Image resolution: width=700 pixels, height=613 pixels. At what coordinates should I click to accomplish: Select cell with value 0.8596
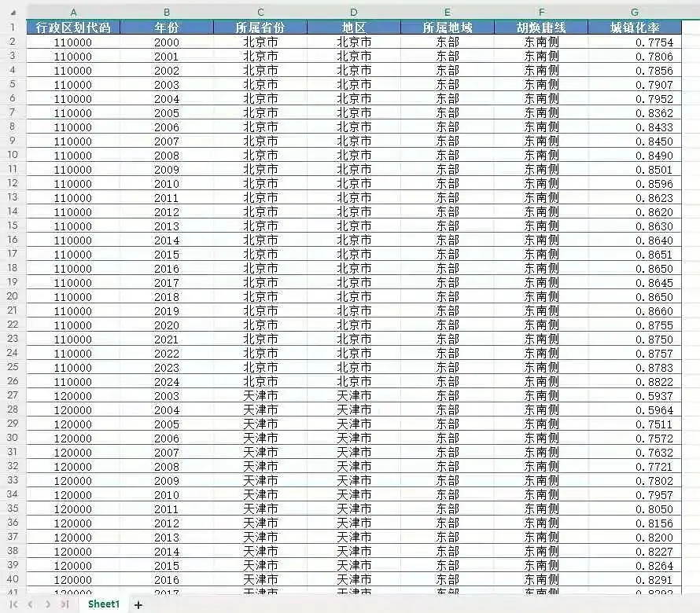(x=635, y=184)
